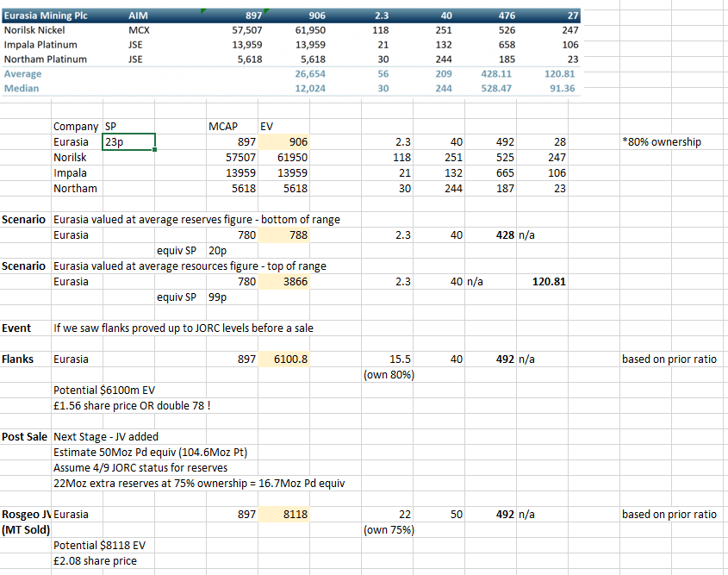Click the 'SP' column heading cell
The width and height of the screenshot is (728, 575).
tap(110, 127)
